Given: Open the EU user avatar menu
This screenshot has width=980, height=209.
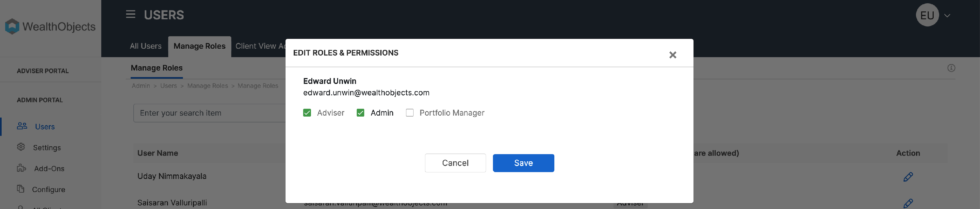Looking at the screenshot, I should click(x=927, y=15).
